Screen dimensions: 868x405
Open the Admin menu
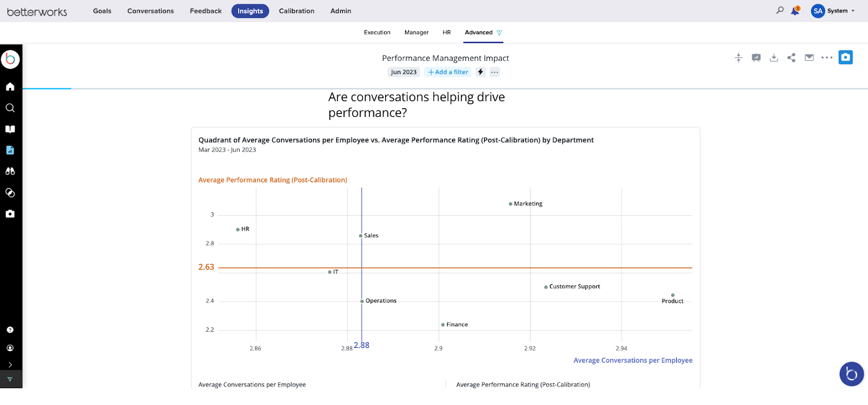click(x=341, y=11)
